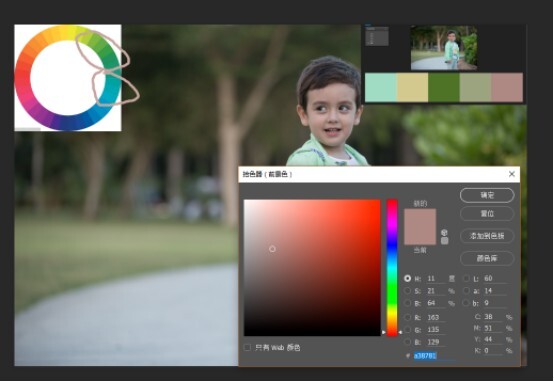Select the Lab 'a' radio button
Image resolution: width=554 pixels, height=382 pixels.
coord(466,291)
